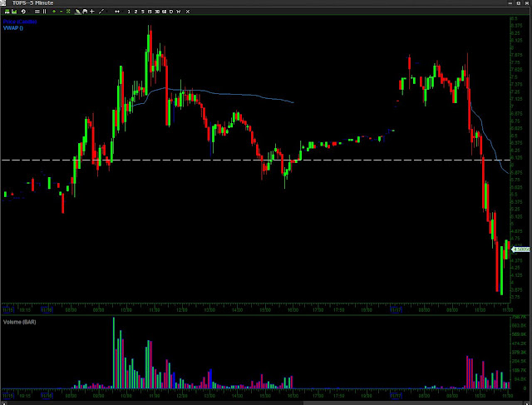Switch to weekly (W) timeframe

point(179,12)
